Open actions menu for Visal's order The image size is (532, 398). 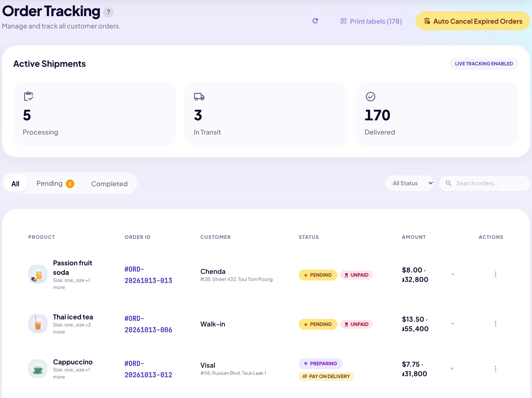(495, 369)
